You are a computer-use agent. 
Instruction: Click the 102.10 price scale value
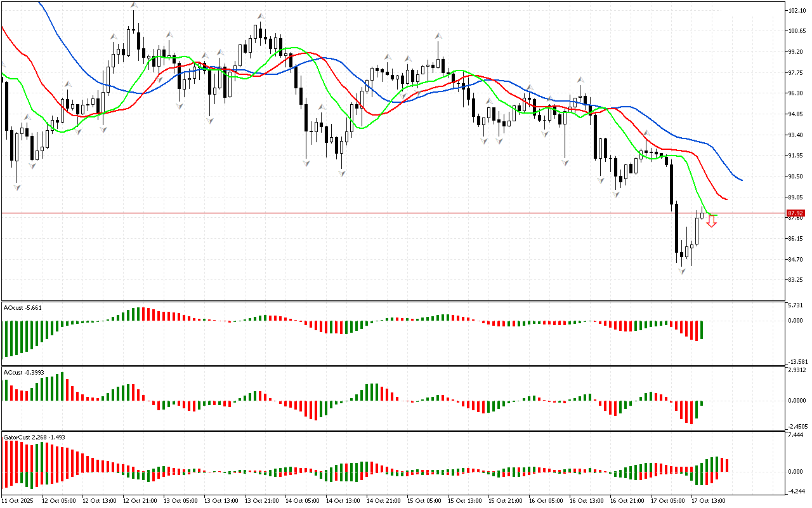click(x=797, y=11)
